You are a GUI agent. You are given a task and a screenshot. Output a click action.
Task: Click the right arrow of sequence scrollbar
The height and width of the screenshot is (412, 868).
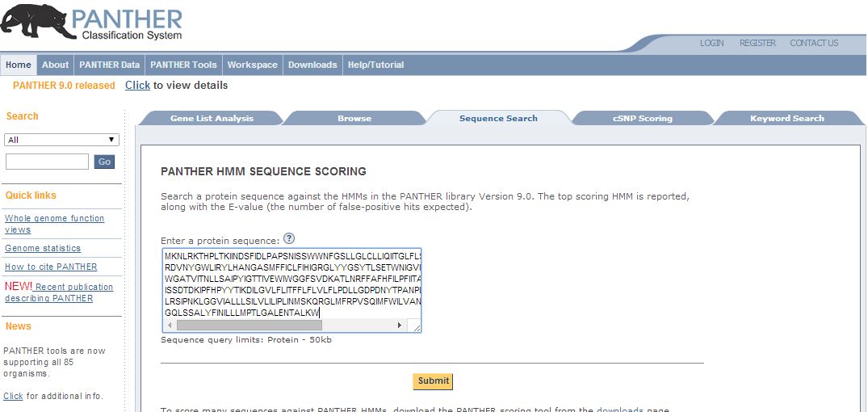coord(400,325)
